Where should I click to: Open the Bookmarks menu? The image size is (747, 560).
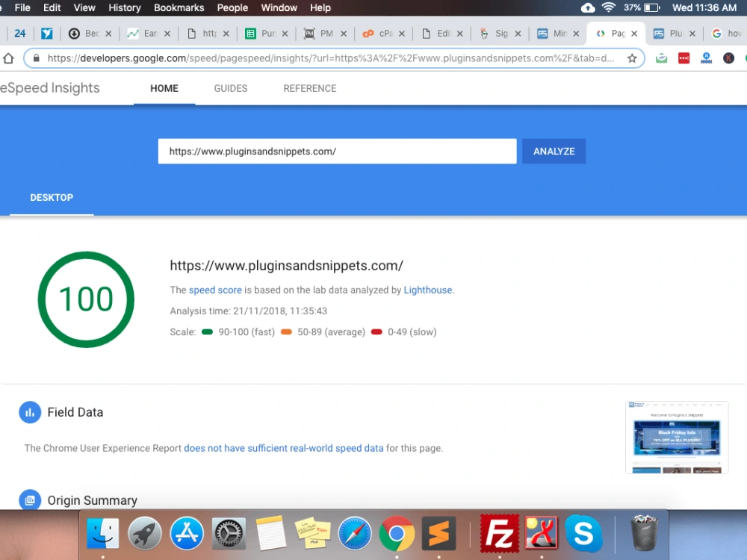(179, 7)
